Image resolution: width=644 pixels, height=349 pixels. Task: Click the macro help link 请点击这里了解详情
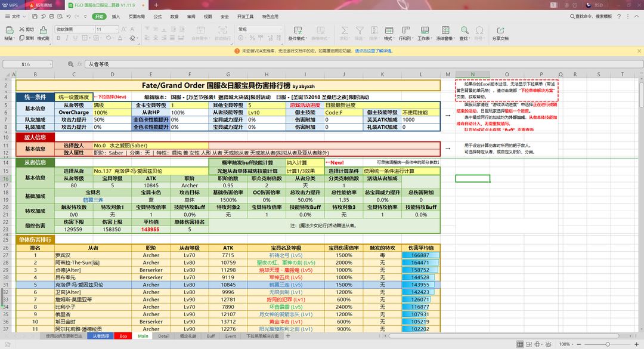[373, 51]
